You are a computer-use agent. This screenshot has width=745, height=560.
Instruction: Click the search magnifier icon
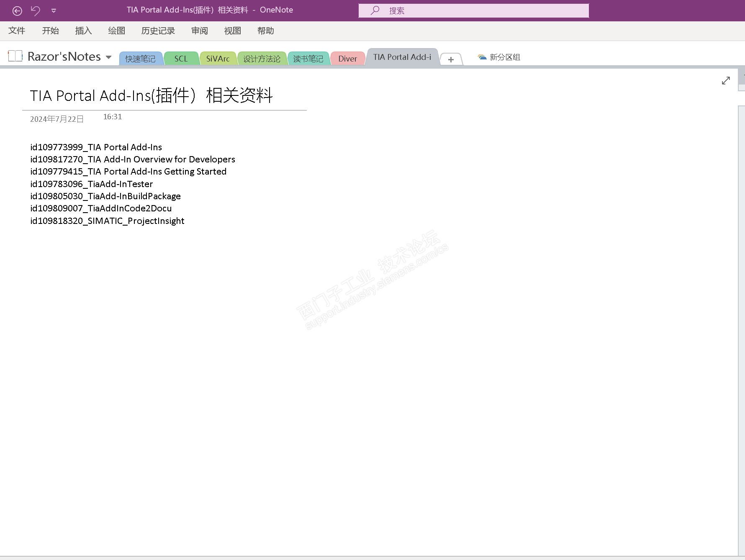(375, 10)
